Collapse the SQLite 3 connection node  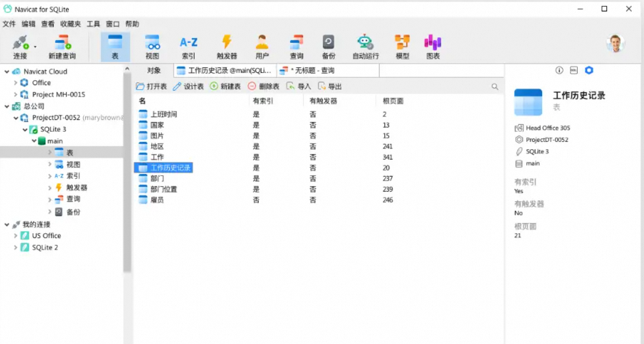pos(25,129)
